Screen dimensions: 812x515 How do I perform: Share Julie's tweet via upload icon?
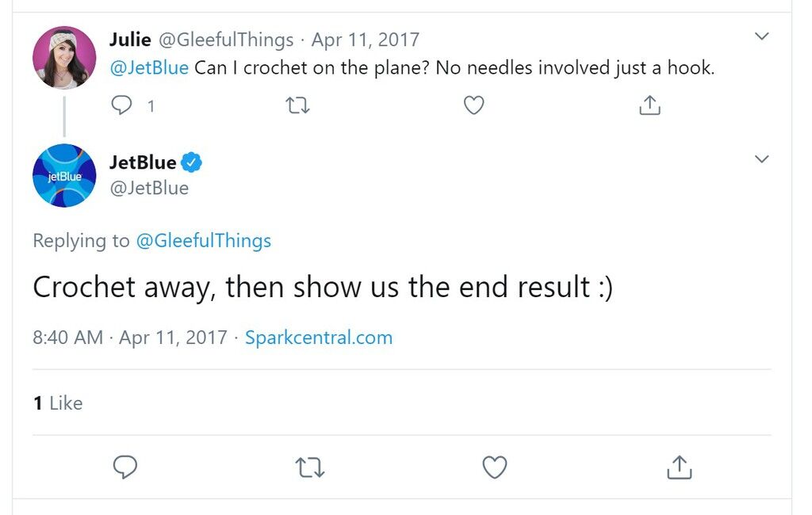coord(649,105)
